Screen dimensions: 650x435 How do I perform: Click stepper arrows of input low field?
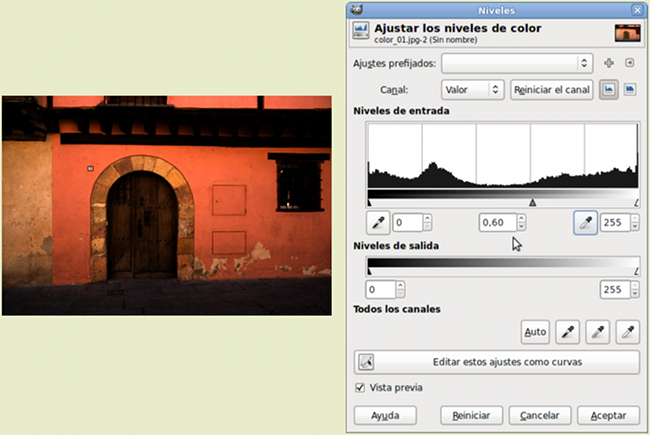click(427, 223)
